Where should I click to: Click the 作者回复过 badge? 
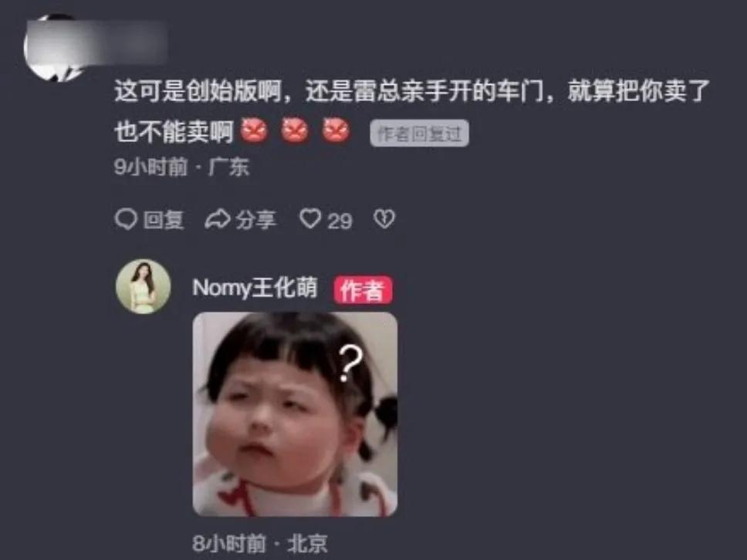pos(419,133)
